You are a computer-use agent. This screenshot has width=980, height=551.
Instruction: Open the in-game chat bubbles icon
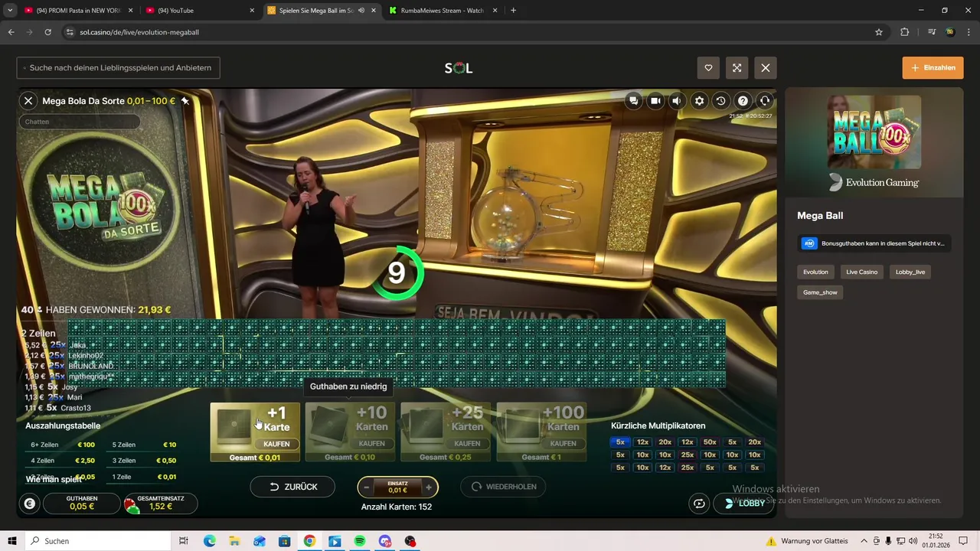coord(633,100)
